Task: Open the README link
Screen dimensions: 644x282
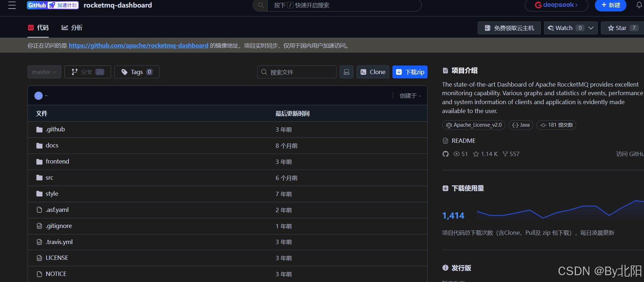Action: (x=463, y=141)
